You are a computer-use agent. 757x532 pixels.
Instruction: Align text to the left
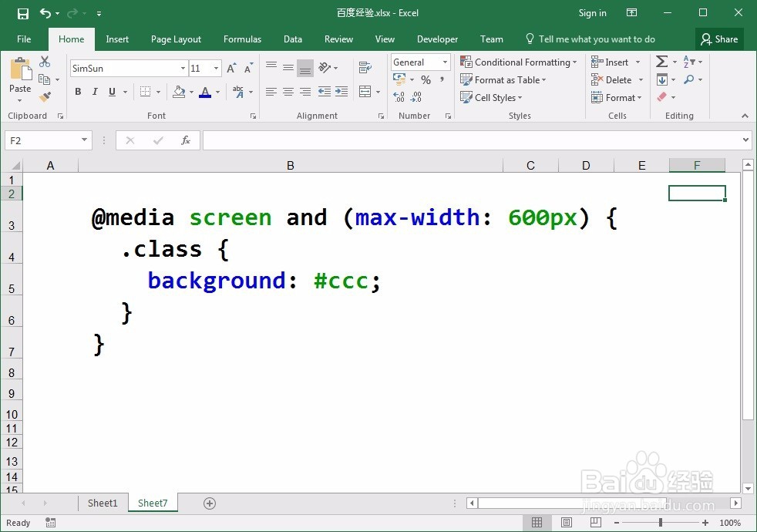click(271, 92)
